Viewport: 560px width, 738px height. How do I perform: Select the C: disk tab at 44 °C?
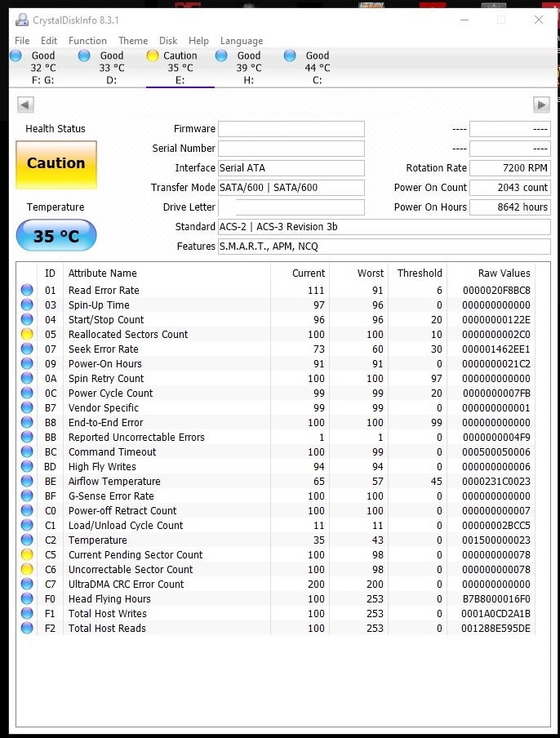pos(318,68)
